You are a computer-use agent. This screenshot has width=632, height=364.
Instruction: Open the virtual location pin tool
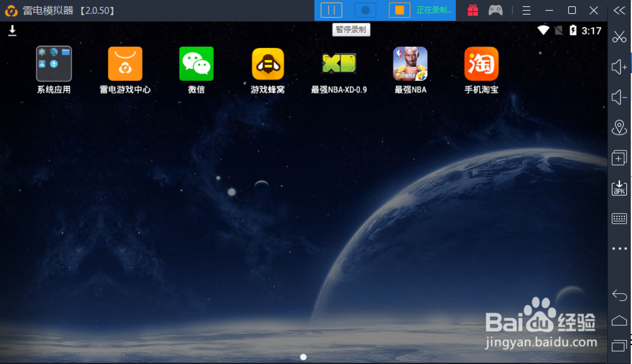point(619,128)
